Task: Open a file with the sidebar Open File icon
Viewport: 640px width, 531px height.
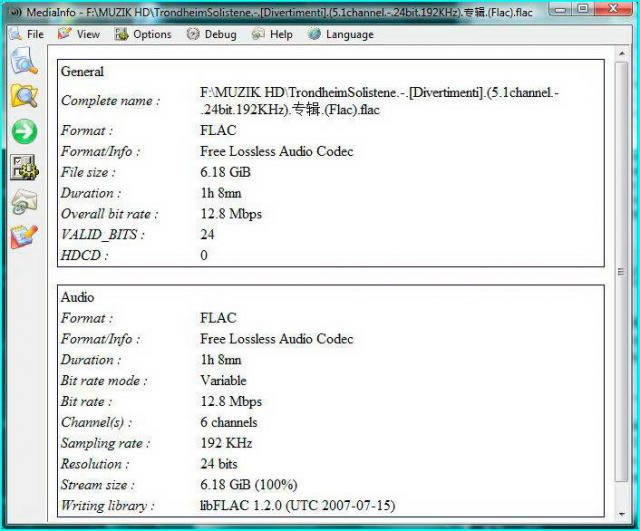Action: [x=24, y=60]
